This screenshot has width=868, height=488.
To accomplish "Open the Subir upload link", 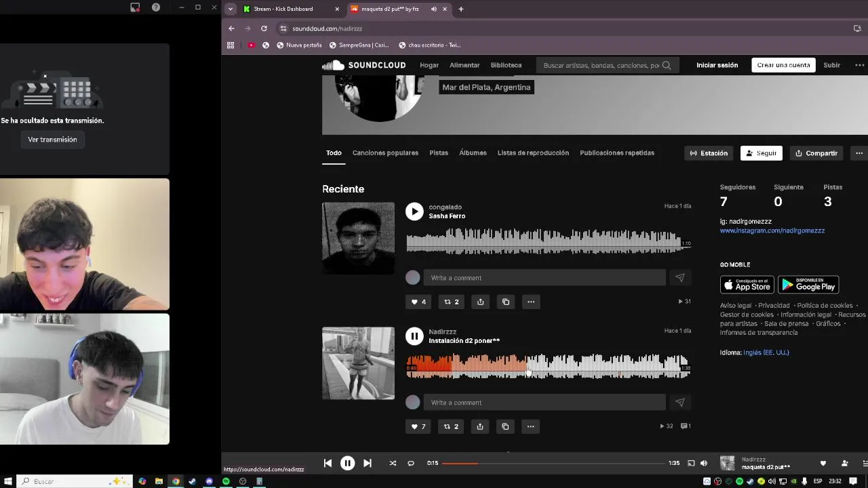I will [x=832, y=65].
